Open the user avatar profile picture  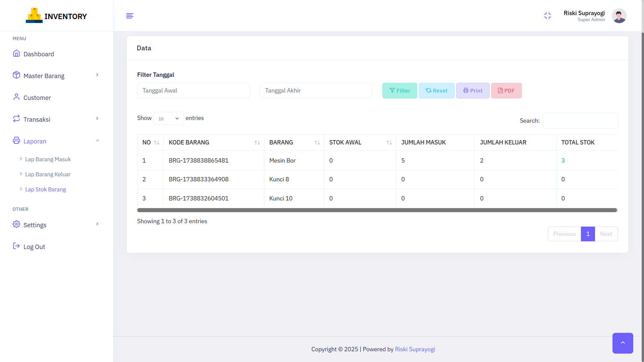(x=619, y=16)
